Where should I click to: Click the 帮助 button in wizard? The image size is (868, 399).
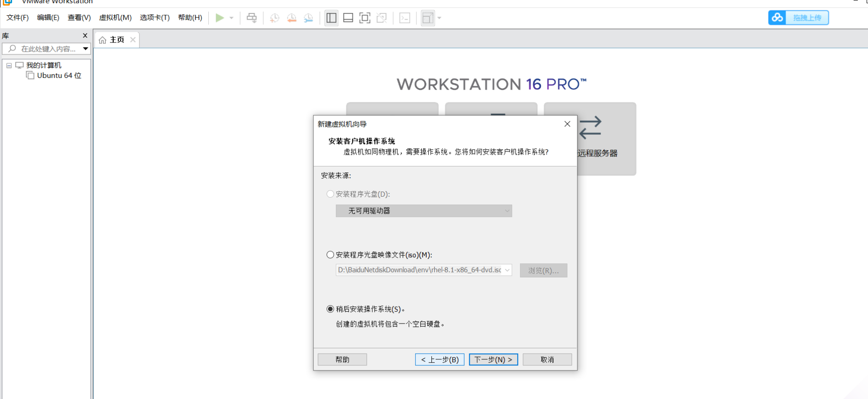(342, 359)
